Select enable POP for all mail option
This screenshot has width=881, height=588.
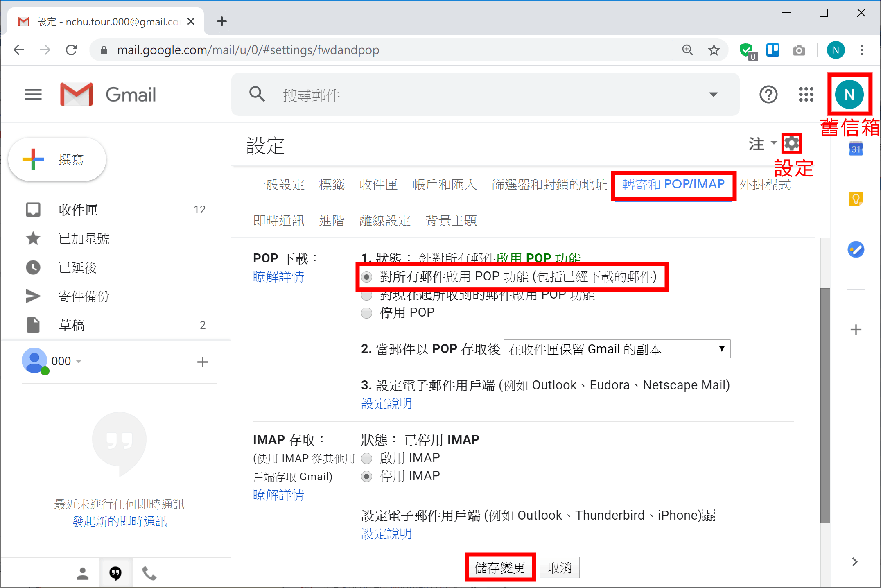pos(367,277)
